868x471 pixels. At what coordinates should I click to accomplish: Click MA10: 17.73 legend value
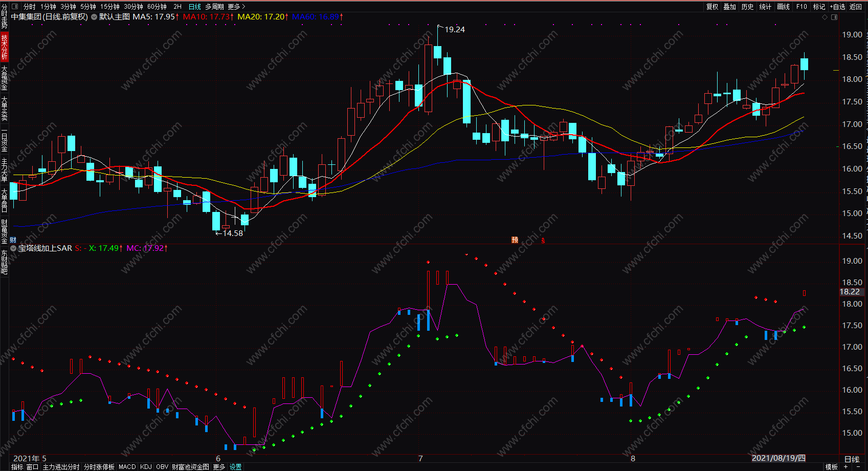208,17
